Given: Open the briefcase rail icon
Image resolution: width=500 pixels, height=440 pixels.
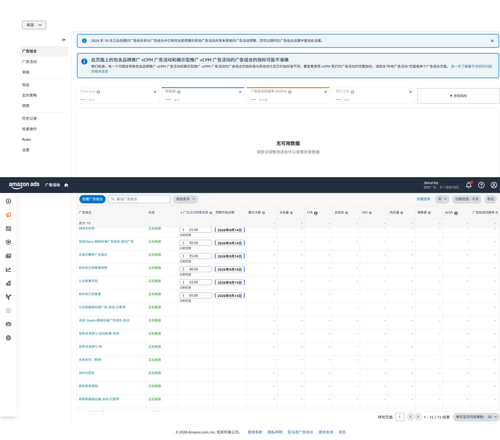Looking at the screenshot, I should click(8, 324).
